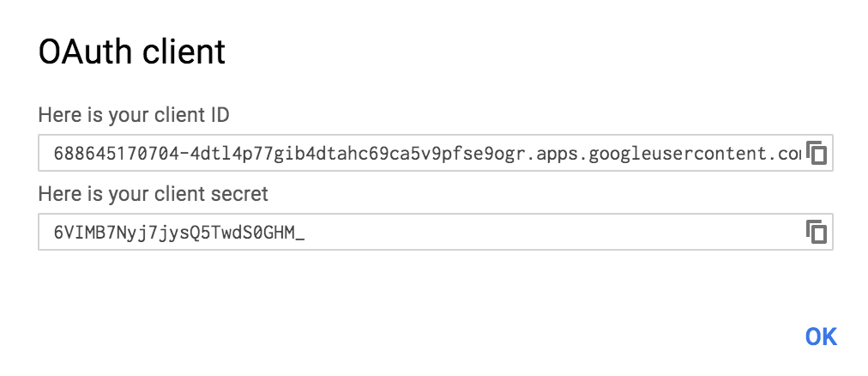This screenshot has width=868, height=376.
Task: Click the "OAuth client" dialog heading
Action: click(x=132, y=52)
